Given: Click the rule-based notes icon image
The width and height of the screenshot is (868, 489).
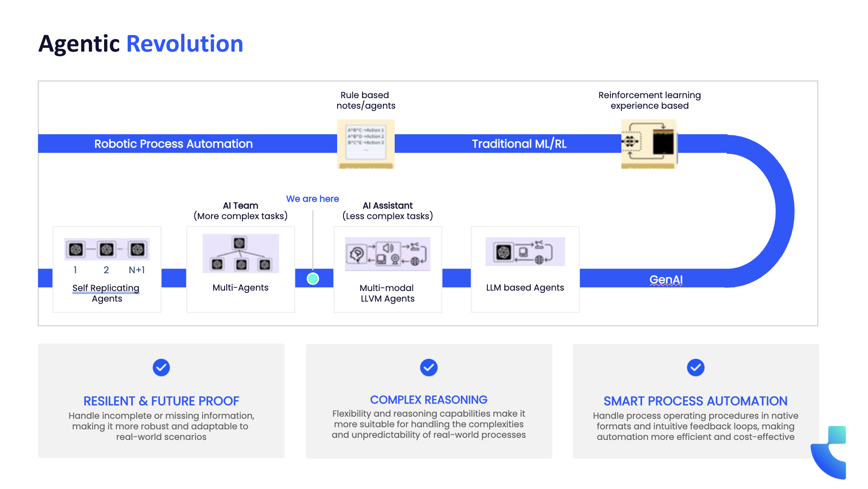Looking at the screenshot, I should pos(366,144).
